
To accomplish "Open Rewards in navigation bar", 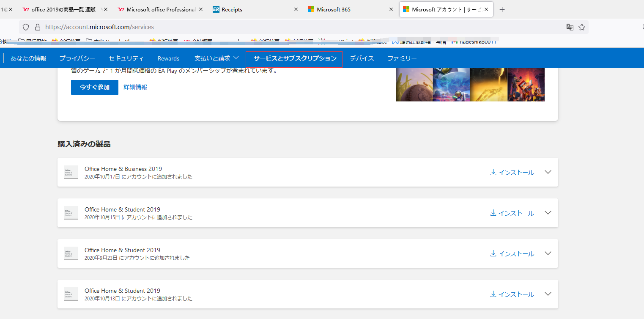I will pyautogui.click(x=169, y=58).
